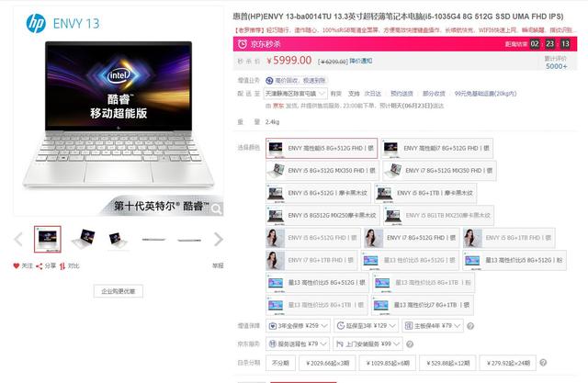Select the third small laptop thumbnail
This screenshot has width=588, height=383.
(x=118, y=239)
